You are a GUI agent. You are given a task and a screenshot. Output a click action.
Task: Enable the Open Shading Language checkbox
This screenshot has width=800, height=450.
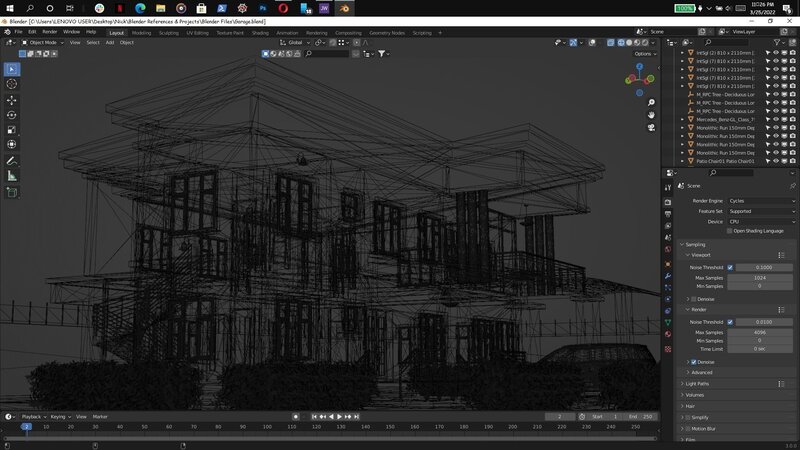click(731, 231)
